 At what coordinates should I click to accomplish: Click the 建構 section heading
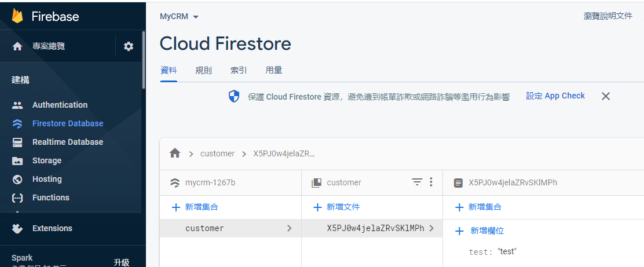coord(20,81)
